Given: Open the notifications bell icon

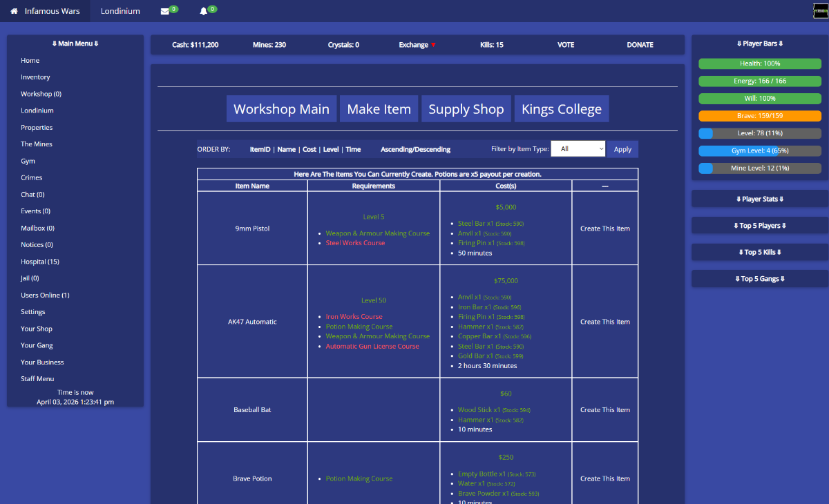Looking at the screenshot, I should point(204,11).
